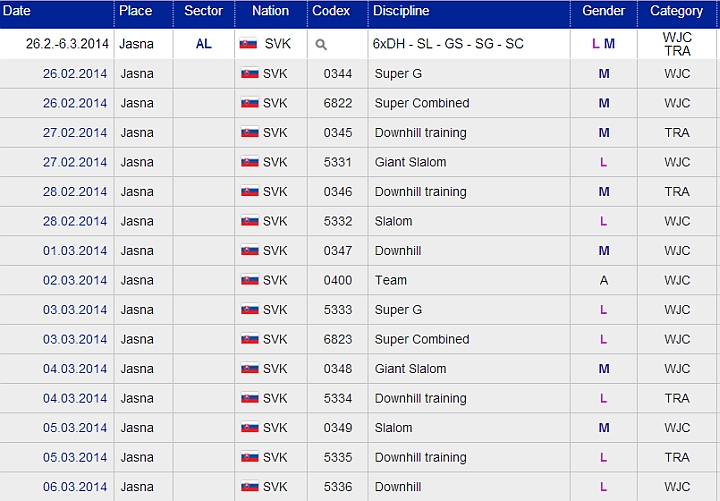
Task: Select the '6xDH - SL - GS - SG - SC' text
Action: pos(448,44)
